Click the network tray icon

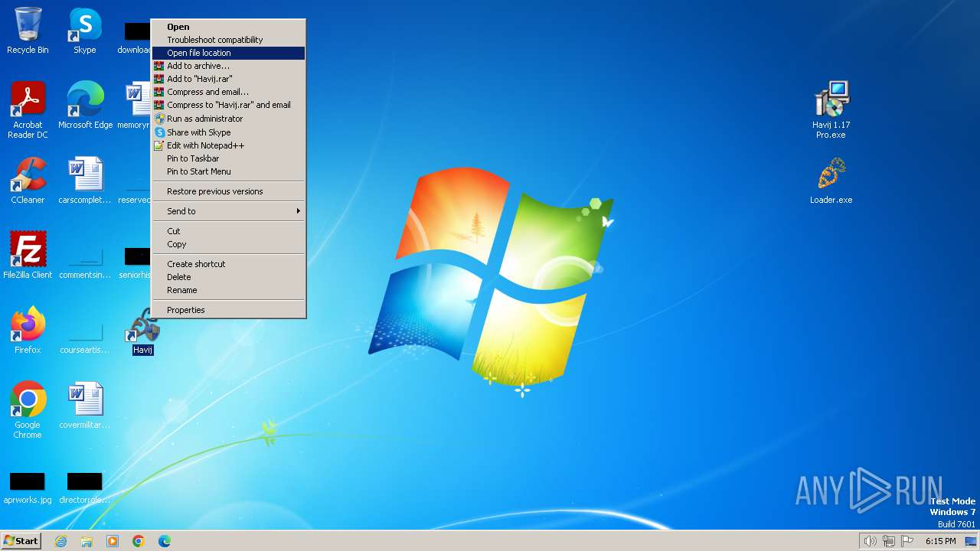pos(889,541)
